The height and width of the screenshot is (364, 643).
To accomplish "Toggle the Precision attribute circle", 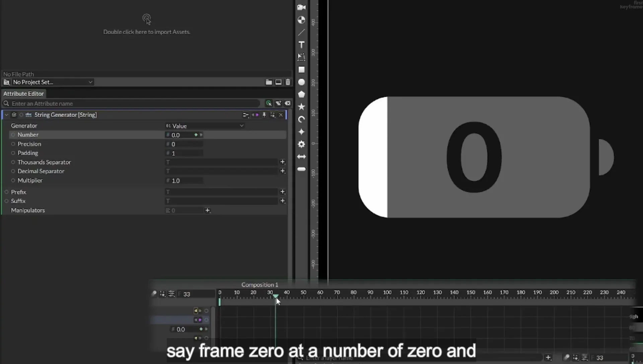I will (x=13, y=144).
